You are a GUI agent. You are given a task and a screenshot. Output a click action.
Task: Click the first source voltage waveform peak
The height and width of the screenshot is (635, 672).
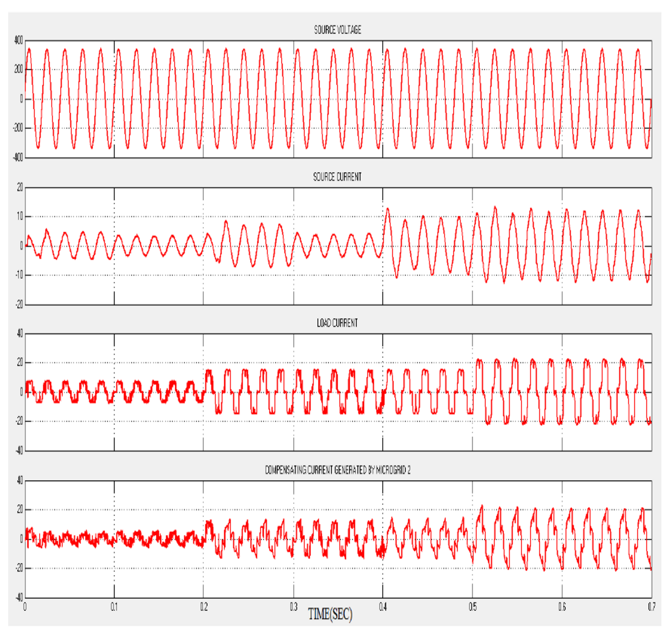(29, 49)
